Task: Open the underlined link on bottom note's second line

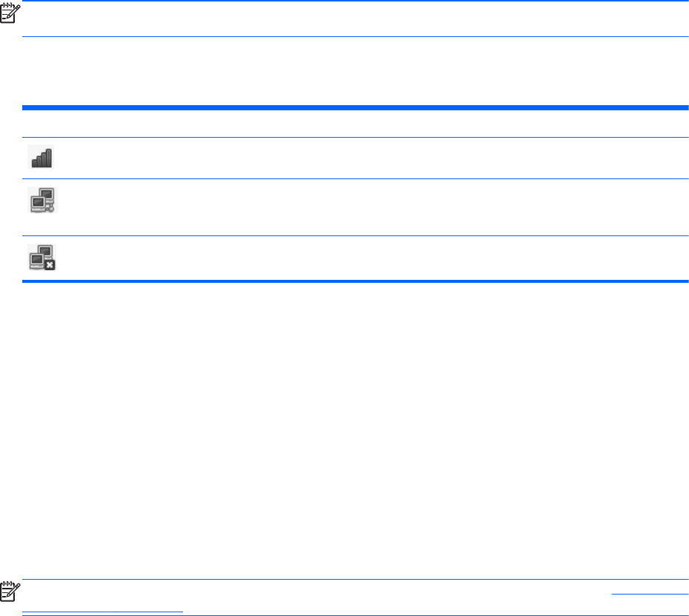Action: (x=102, y=610)
